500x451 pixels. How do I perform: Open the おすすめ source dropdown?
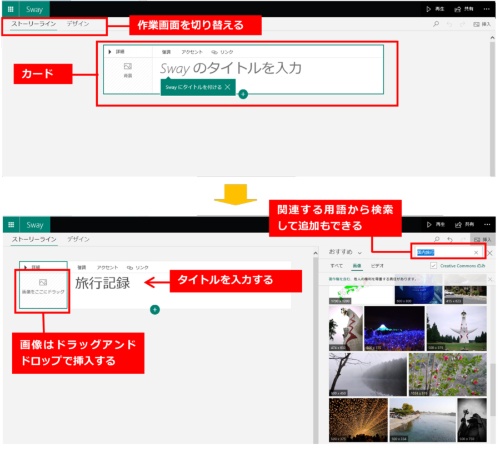coord(345,252)
